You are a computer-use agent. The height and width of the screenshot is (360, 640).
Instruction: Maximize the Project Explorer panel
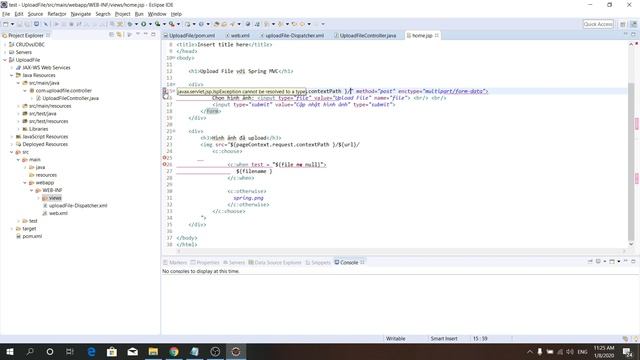click(153, 35)
